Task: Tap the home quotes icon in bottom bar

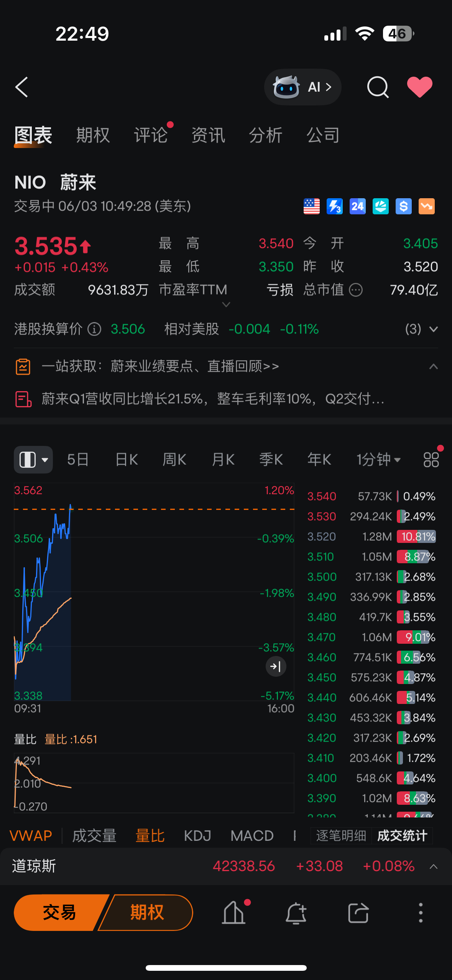Action: pyautogui.click(x=234, y=913)
